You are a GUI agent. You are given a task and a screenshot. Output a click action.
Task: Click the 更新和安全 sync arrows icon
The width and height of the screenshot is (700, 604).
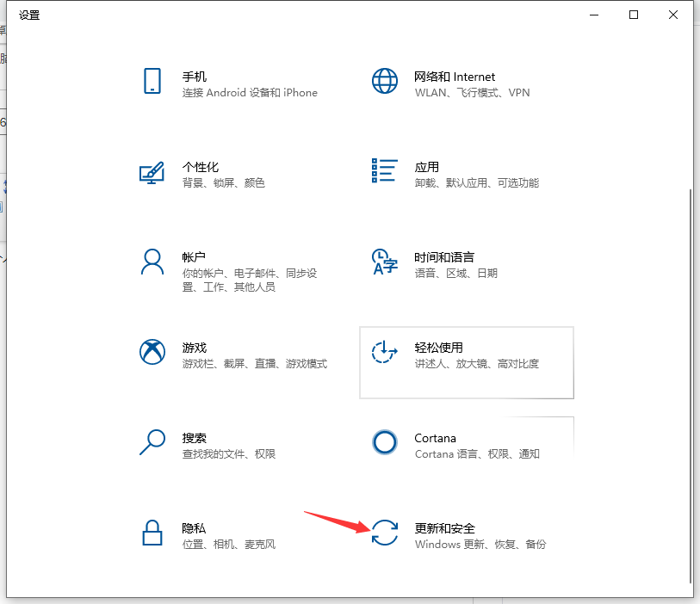coord(384,533)
